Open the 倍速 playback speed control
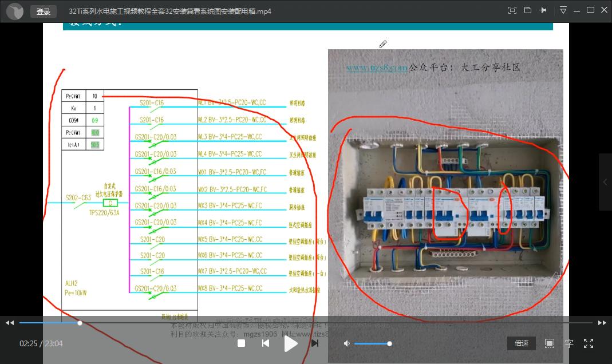The image size is (612, 364). 521,343
